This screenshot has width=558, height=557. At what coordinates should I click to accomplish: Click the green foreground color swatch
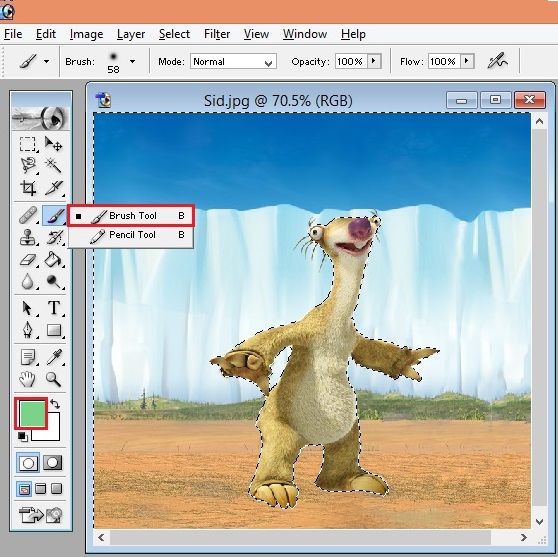pos(32,413)
